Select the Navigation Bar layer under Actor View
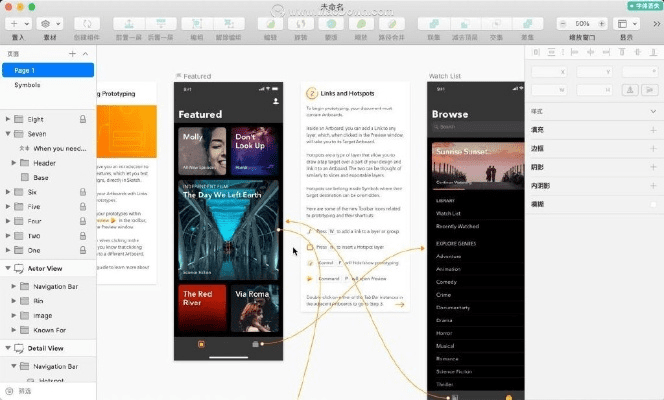Image resolution: width=664 pixels, height=400 pixels. pos(57,285)
